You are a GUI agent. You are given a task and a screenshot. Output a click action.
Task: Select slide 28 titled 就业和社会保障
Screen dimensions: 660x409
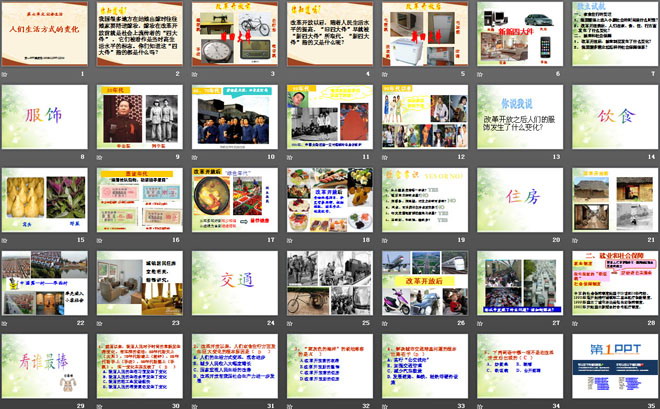coord(615,283)
